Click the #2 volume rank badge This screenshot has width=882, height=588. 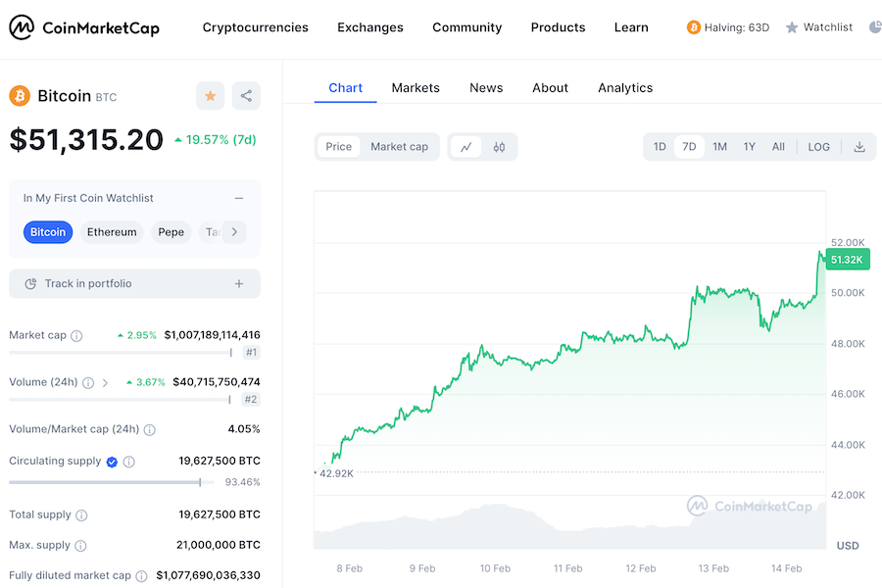click(x=251, y=399)
